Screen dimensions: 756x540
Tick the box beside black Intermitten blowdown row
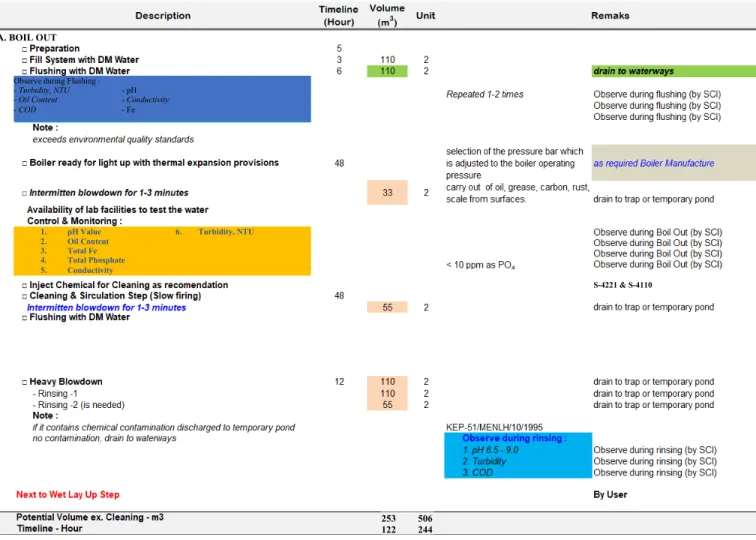[24, 193]
